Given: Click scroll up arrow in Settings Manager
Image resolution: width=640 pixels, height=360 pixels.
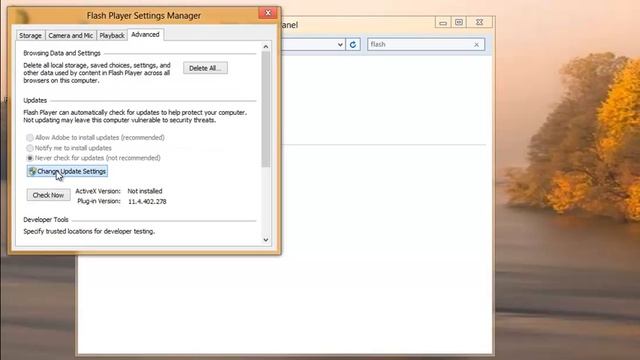Looking at the screenshot, I should click(266, 47).
